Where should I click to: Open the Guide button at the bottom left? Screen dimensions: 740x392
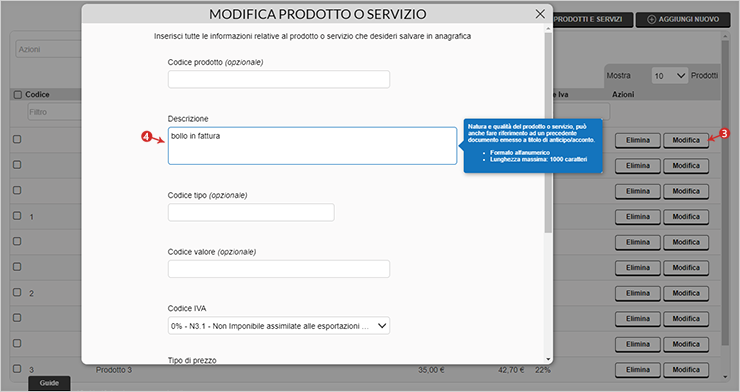coord(49,383)
